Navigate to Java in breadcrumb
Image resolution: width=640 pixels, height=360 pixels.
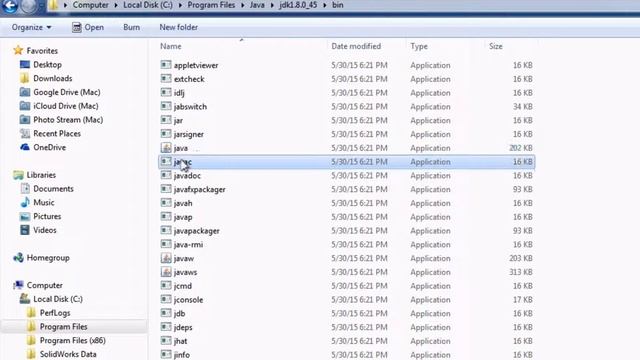(257, 5)
